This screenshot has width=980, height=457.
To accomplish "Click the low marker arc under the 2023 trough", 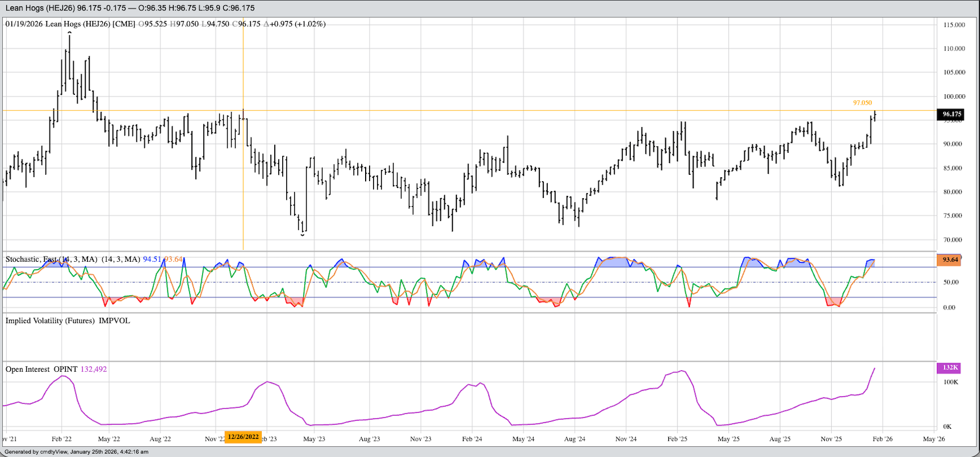I will pyautogui.click(x=303, y=234).
